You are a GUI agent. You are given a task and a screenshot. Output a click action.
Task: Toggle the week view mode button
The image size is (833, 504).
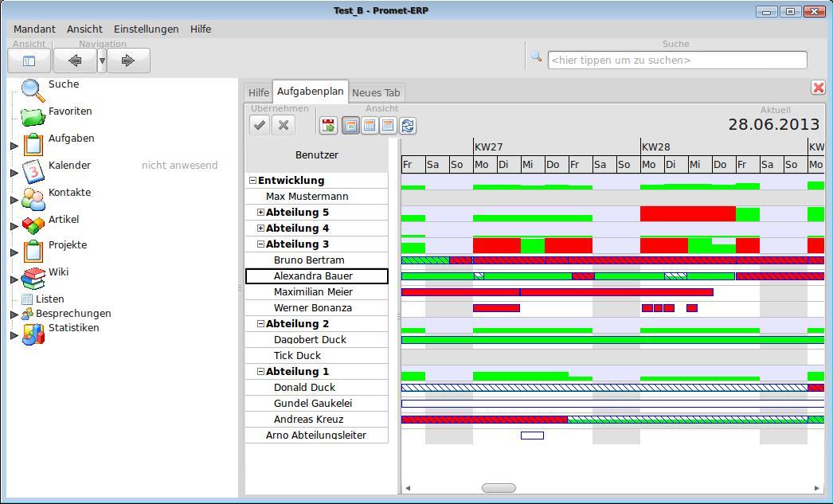370,125
